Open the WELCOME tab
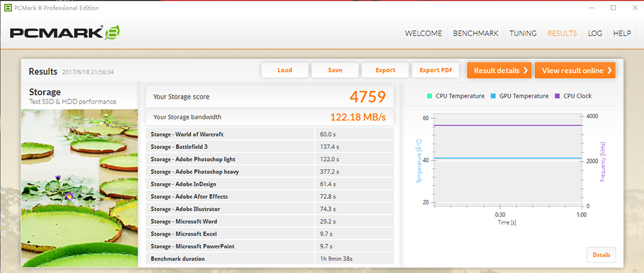644x273 pixels. click(423, 34)
